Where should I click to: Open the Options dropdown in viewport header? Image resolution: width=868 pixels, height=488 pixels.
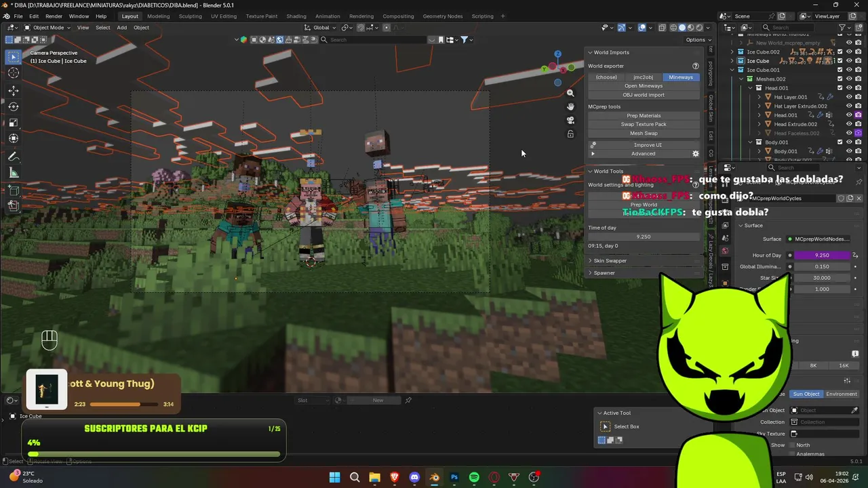(x=698, y=39)
